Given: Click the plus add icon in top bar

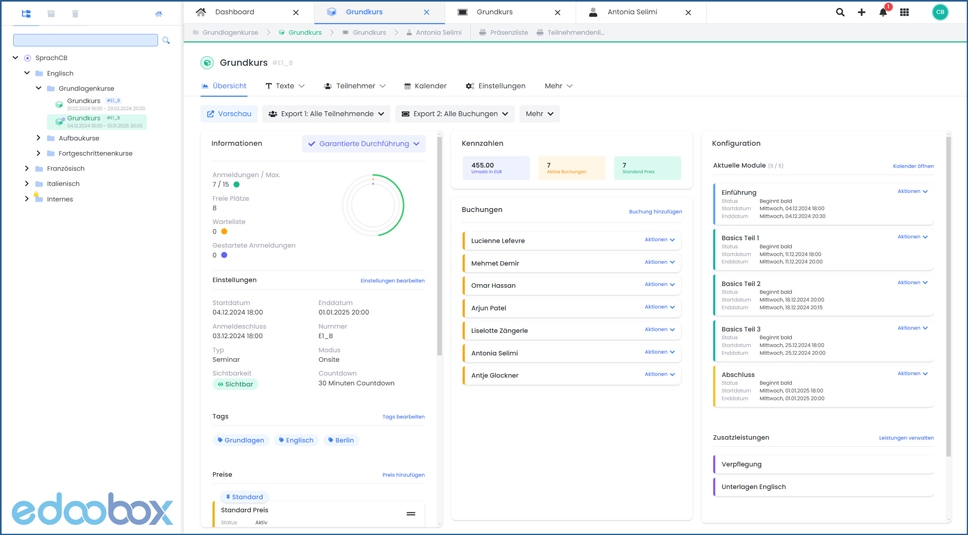Looking at the screenshot, I should click(861, 12).
